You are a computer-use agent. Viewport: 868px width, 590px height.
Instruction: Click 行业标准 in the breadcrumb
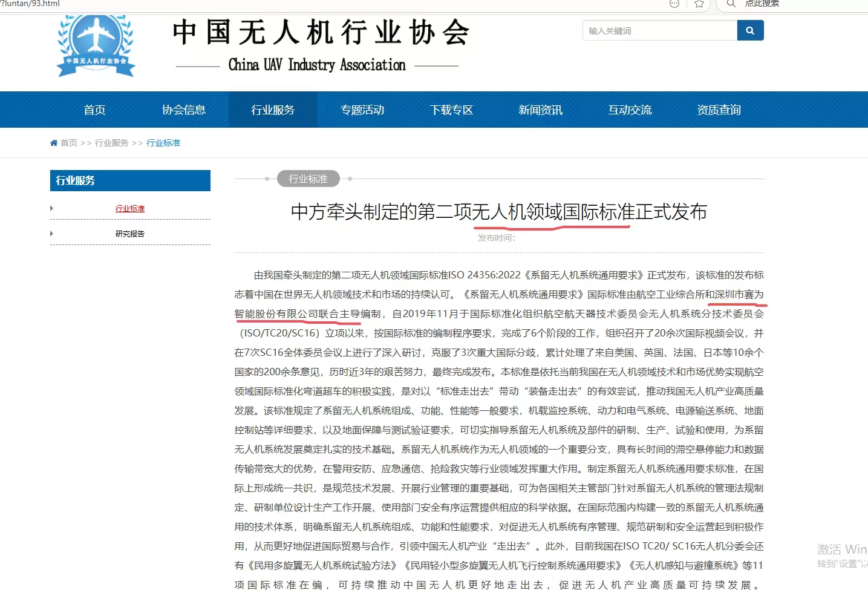(x=163, y=143)
